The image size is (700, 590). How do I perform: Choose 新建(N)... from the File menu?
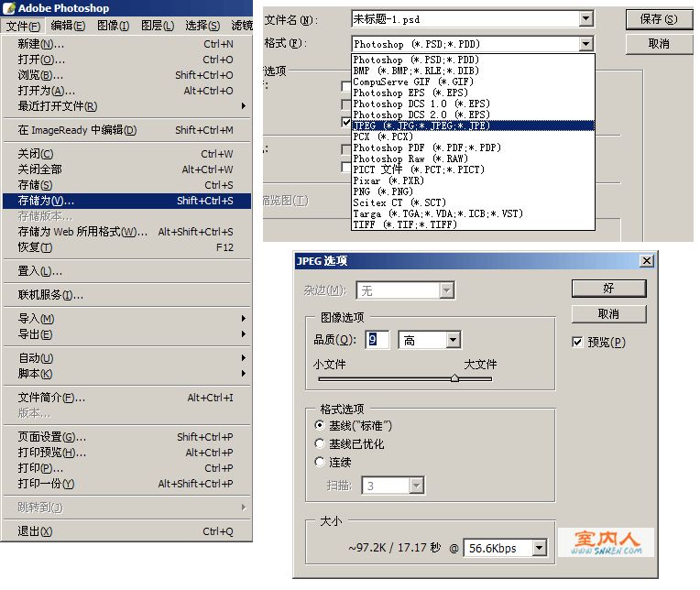[x=126, y=44]
